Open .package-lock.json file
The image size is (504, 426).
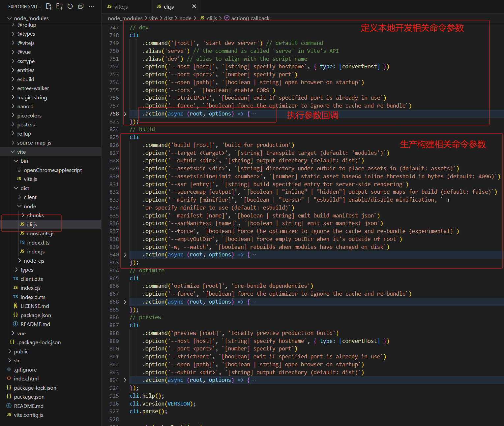coord(50,342)
